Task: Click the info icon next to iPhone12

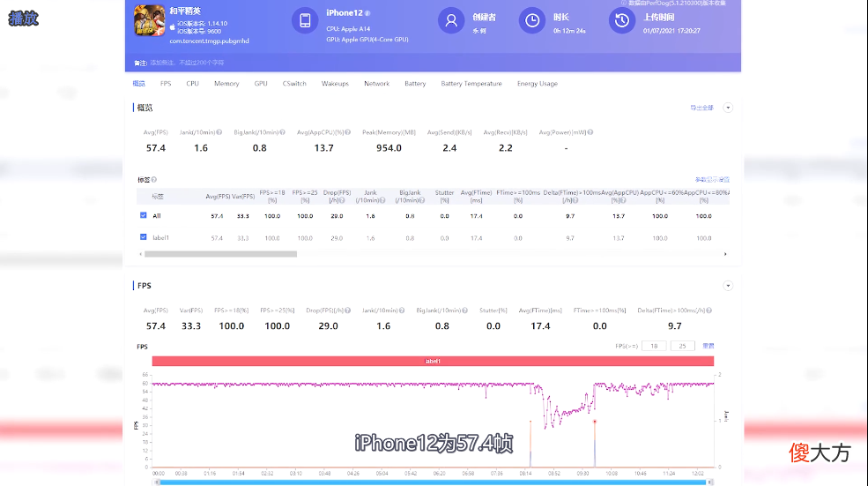Action: [367, 13]
